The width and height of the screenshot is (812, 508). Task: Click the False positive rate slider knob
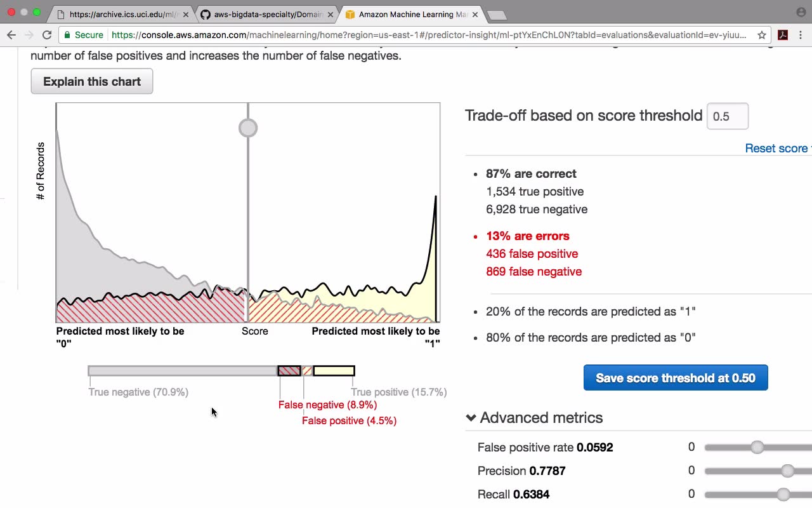coord(757,448)
